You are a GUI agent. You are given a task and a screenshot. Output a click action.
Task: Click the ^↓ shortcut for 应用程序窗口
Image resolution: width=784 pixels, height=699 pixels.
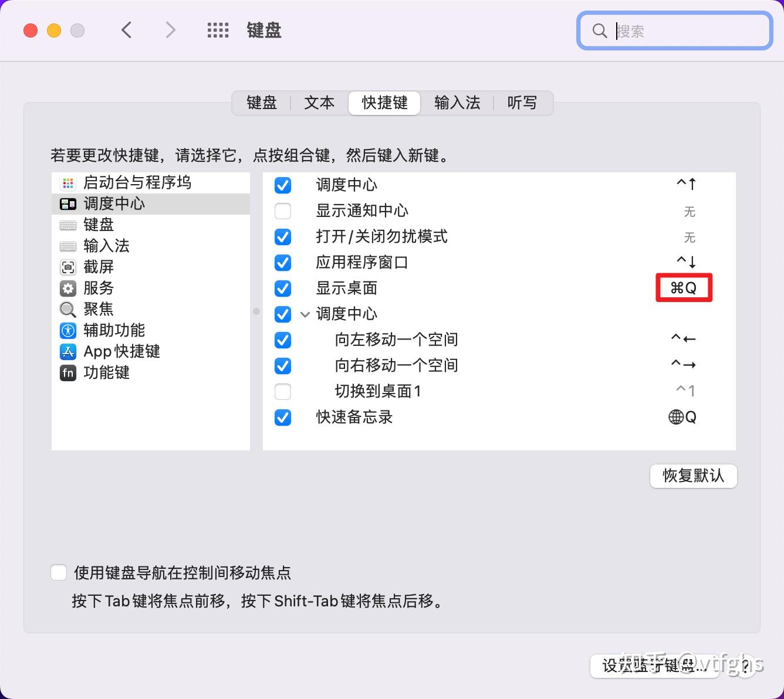(x=686, y=262)
